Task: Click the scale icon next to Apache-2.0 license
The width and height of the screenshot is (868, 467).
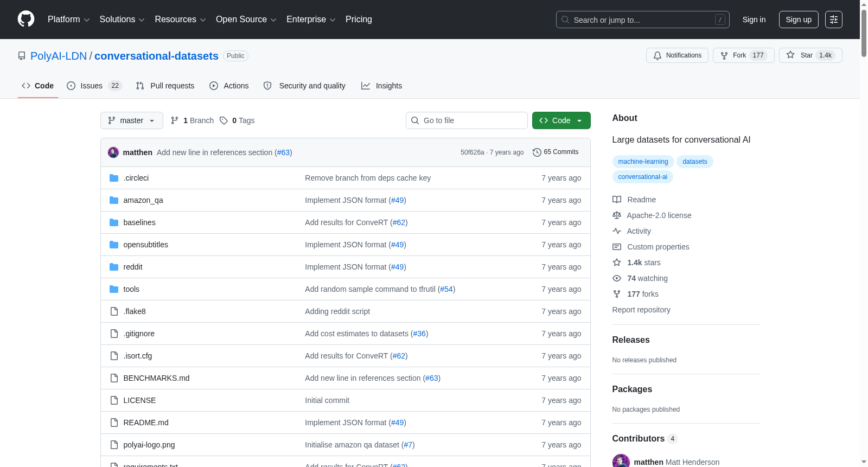Action: 617,215
